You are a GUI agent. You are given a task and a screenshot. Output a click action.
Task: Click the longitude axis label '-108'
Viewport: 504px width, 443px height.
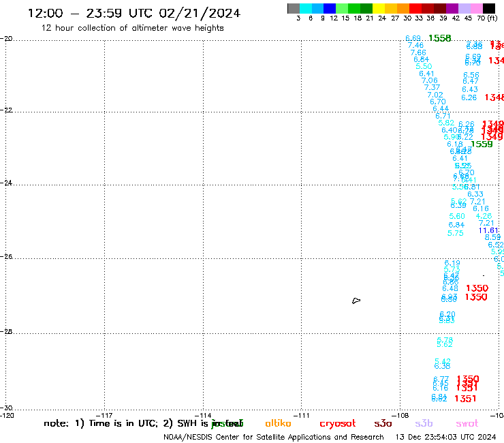(400, 415)
